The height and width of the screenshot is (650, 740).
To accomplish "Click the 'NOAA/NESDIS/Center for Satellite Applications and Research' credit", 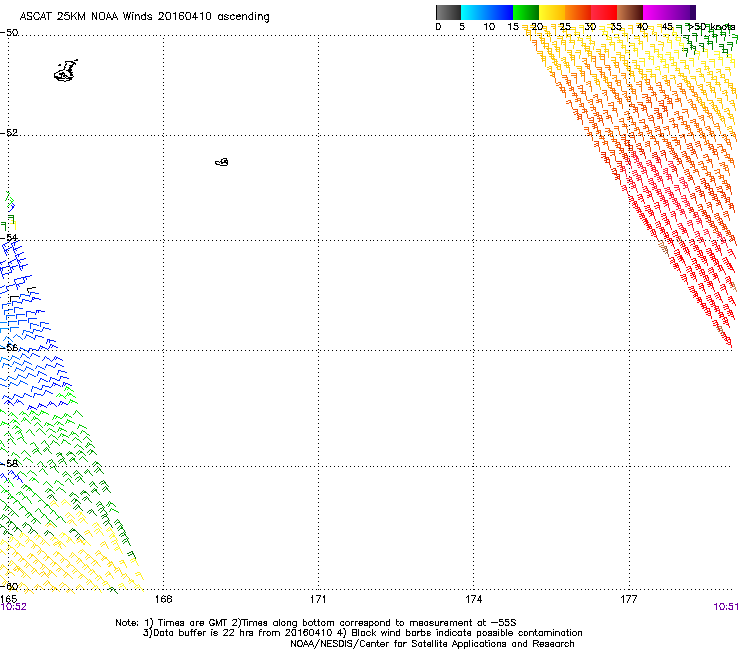I will (432, 644).
